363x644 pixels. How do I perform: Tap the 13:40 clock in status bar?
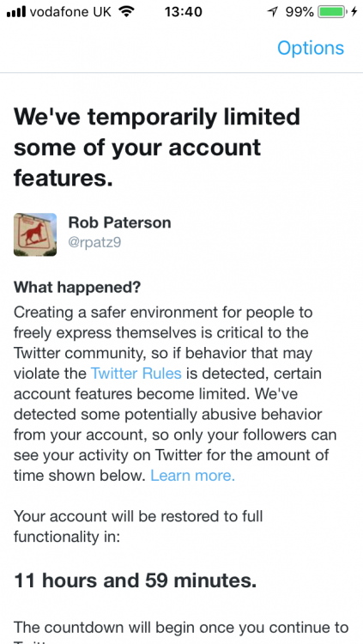click(184, 12)
